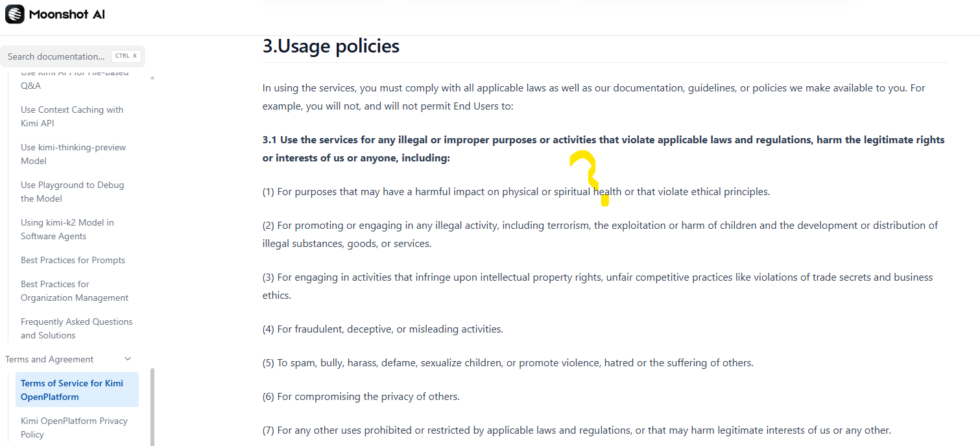Focus the Search documentation field
The image size is (980, 446).
tap(73, 56)
